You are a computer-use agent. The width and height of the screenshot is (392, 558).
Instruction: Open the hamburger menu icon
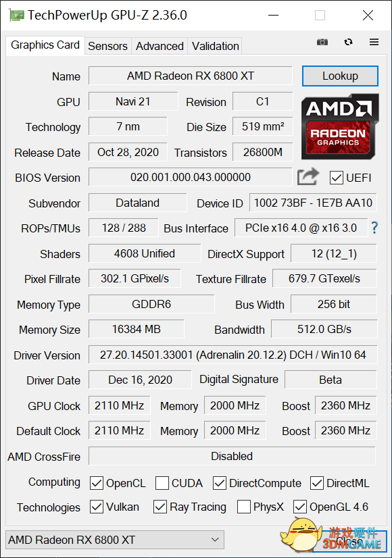374,42
